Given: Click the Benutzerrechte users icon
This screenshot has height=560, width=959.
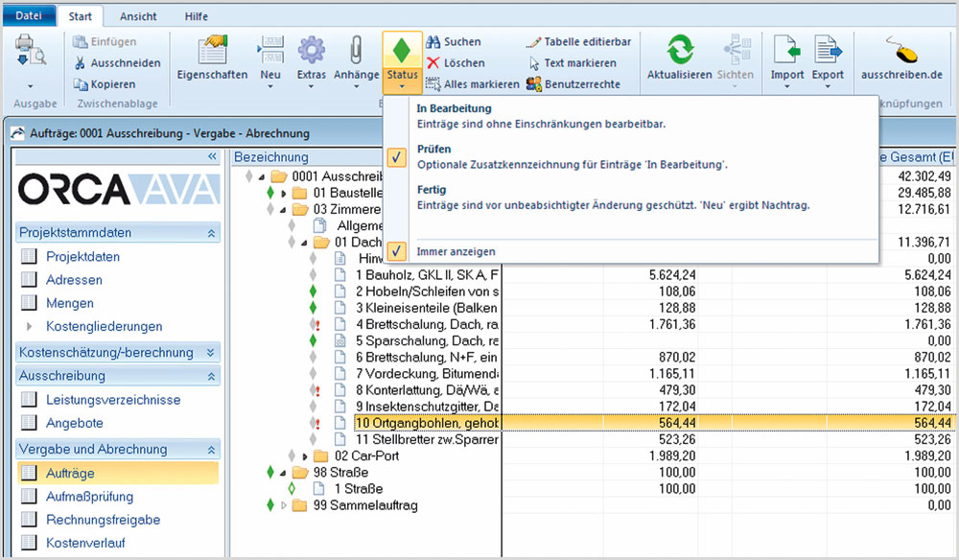Looking at the screenshot, I should pos(534,84).
